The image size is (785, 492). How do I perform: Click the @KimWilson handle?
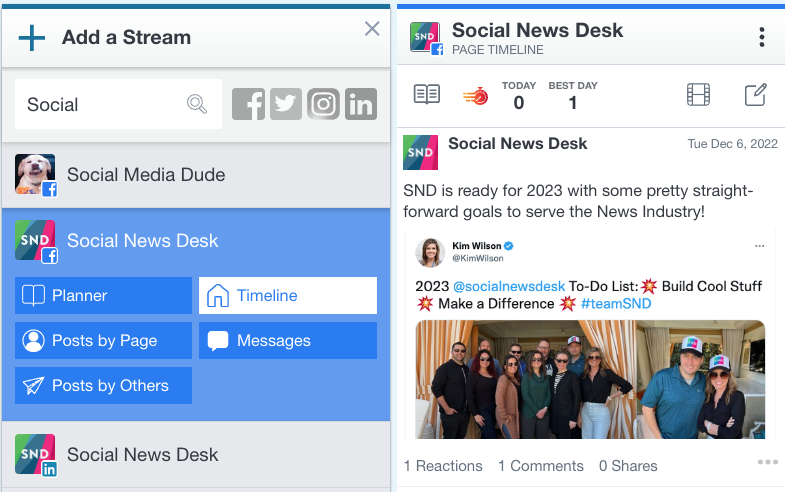point(478,258)
